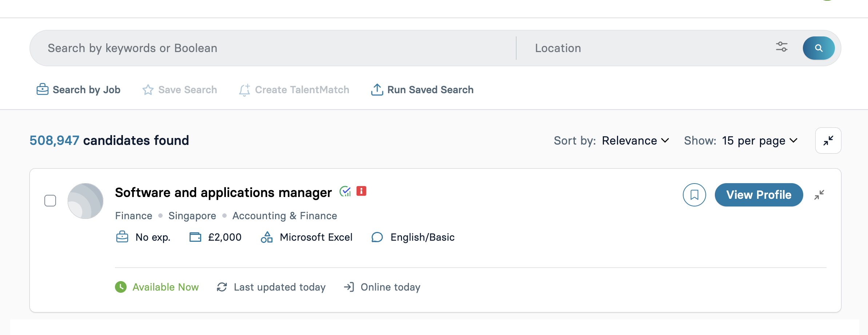Image resolution: width=868 pixels, height=335 pixels.
Task: Click the candidate's avatar image
Action: [x=85, y=201]
